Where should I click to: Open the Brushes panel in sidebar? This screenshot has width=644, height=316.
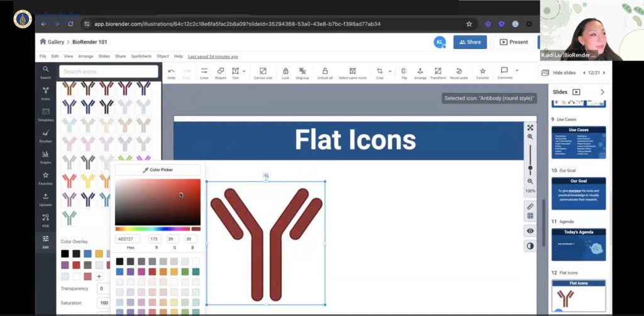45,135
